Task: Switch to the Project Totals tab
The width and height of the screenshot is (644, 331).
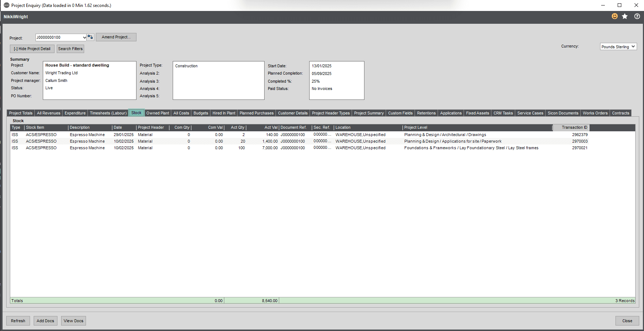Action: pyautogui.click(x=21, y=113)
